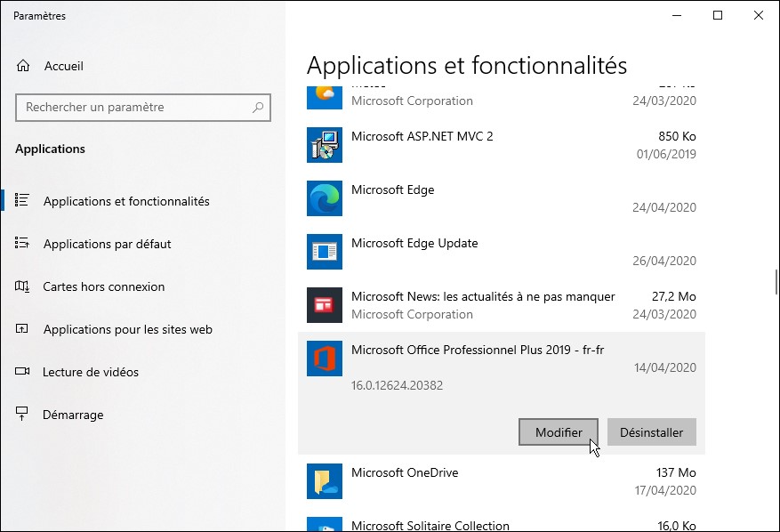Click the Microsoft Edge Update icon
This screenshot has width=780, height=532.
tap(324, 252)
